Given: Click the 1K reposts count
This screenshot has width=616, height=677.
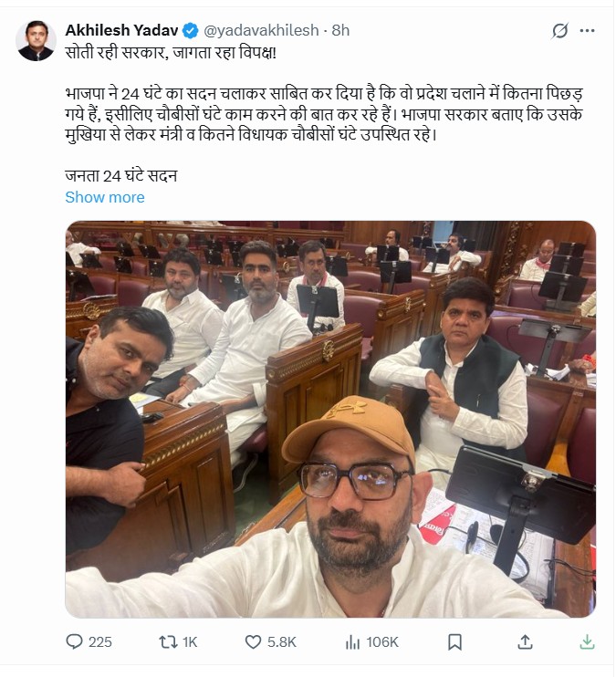Looking at the screenshot, I should coord(190,642).
